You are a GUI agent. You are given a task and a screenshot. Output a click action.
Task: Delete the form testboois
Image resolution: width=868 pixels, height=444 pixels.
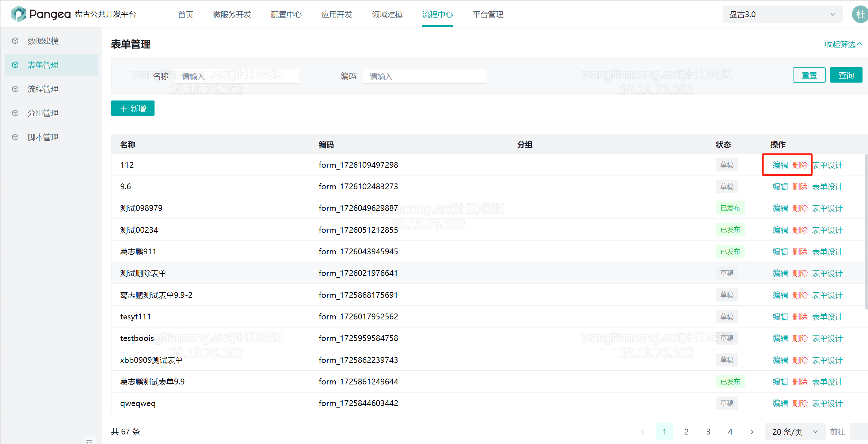(x=800, y=338)
